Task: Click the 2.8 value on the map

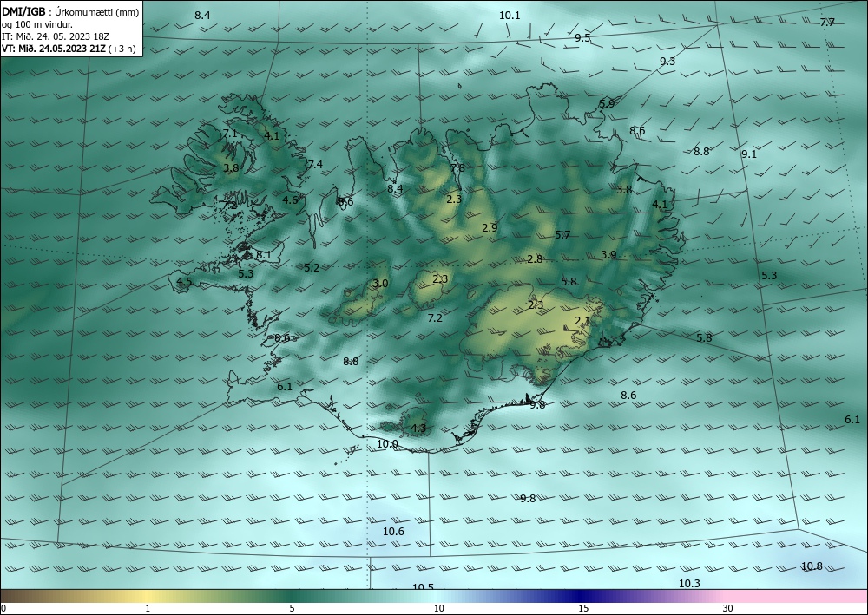Action: [535, 258]
